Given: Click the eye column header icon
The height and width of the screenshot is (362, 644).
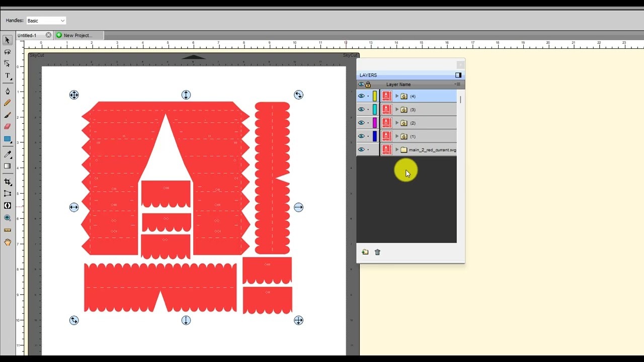Looking at the screenshot, I should point(361,84).
